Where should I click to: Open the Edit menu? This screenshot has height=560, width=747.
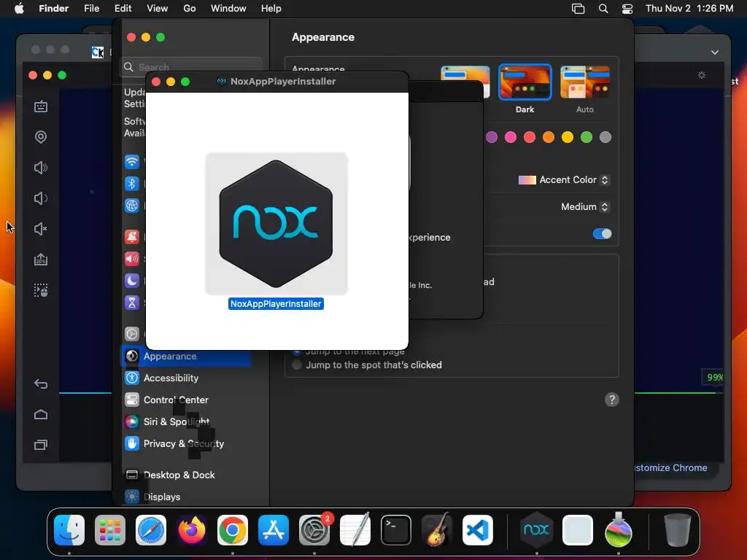pos(123,9)
